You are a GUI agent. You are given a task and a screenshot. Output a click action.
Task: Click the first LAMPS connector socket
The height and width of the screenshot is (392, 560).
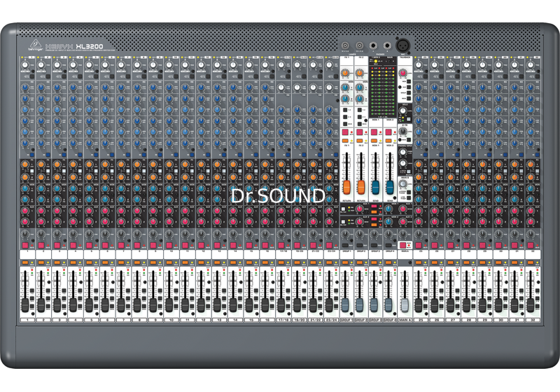point(345,45)
